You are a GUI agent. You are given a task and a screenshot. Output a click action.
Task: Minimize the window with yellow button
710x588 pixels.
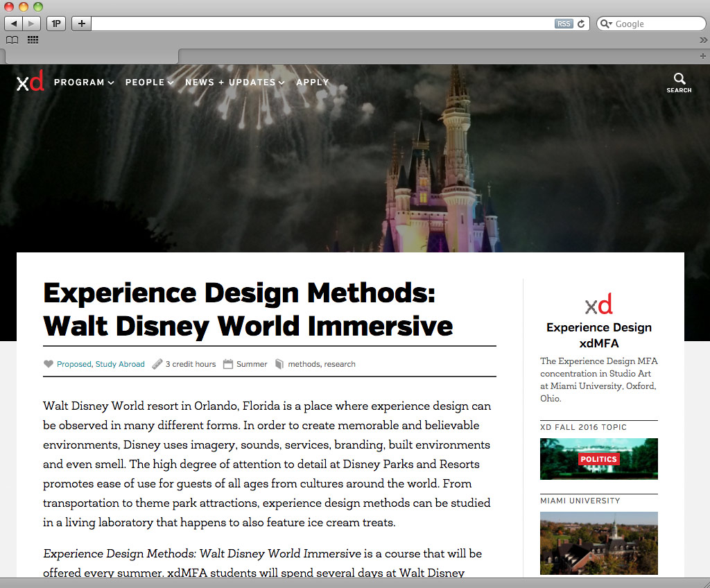tap(24, 6)
